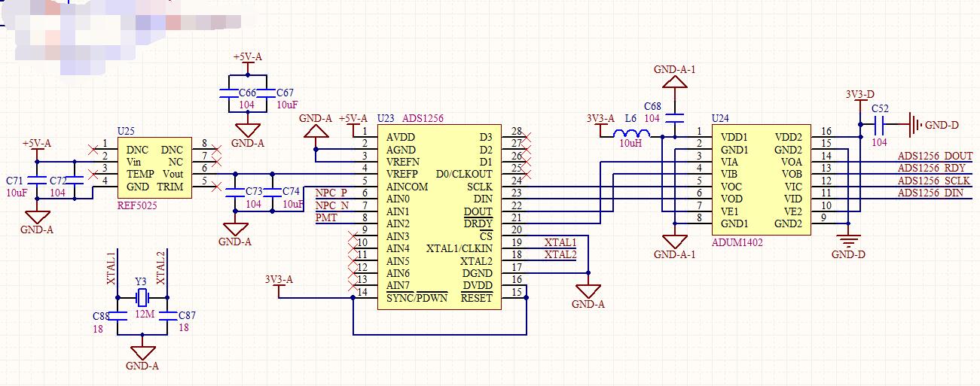This screenshot has height=386, width=980.
Task: Click the XTAL1/CLKIN pin name
Action: (459, 248)
